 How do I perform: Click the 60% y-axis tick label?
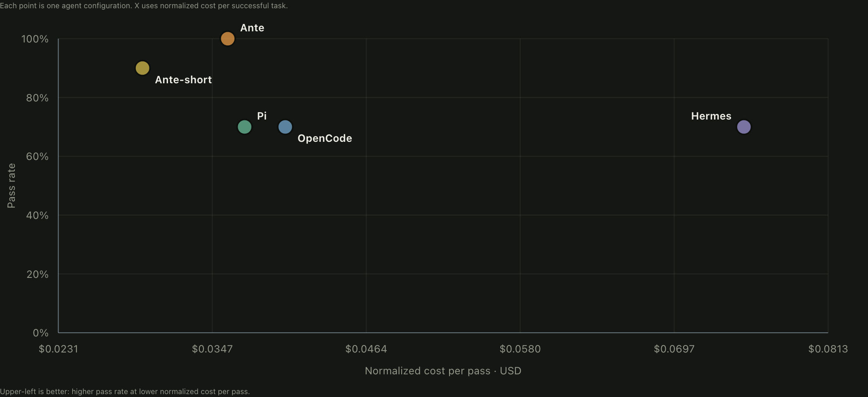coord(38,157)
